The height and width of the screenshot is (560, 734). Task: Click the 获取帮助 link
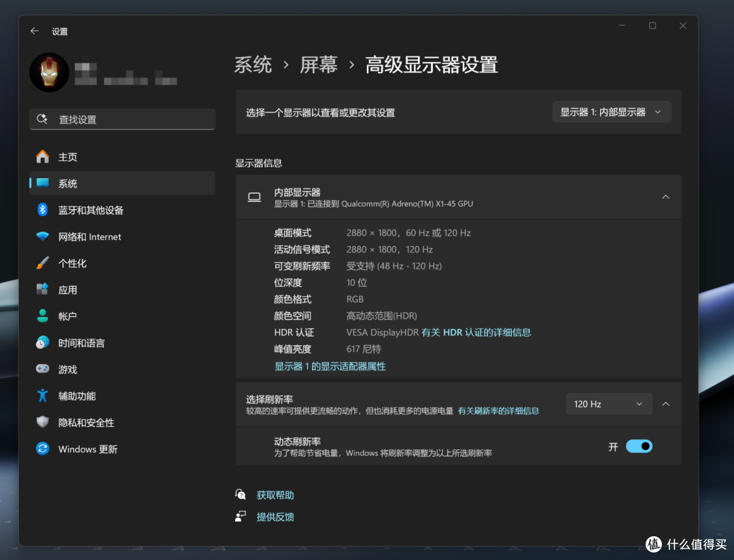pos(275,495)
